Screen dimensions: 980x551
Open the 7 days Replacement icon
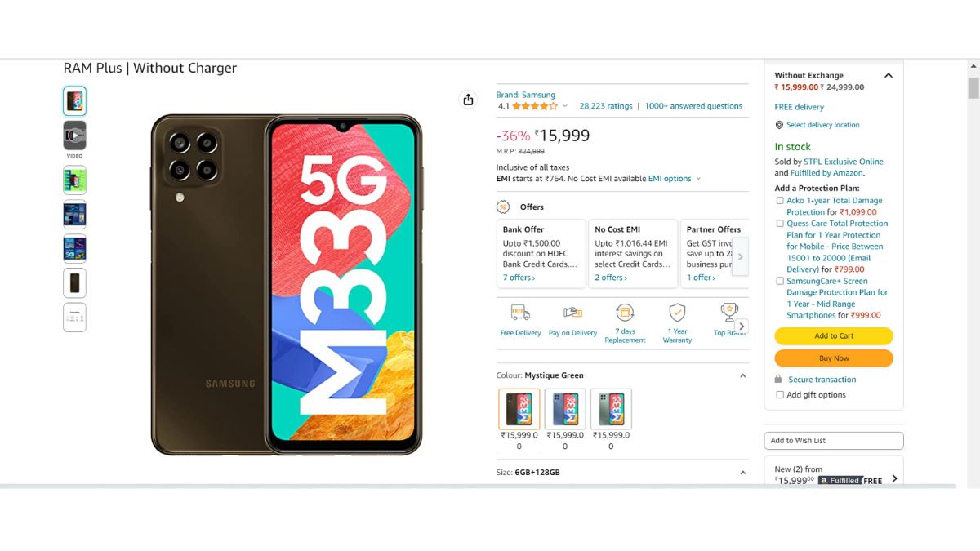coord(625,313)
